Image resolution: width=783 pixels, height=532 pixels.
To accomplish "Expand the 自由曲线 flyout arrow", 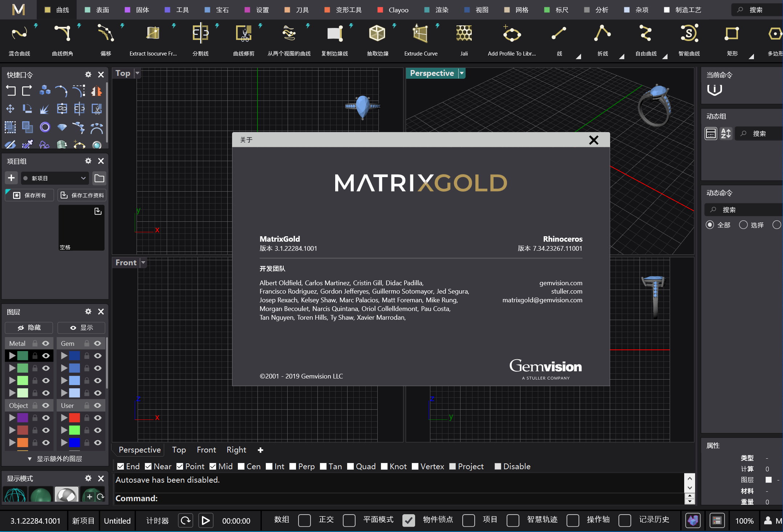I will click(x=665, y=56).
